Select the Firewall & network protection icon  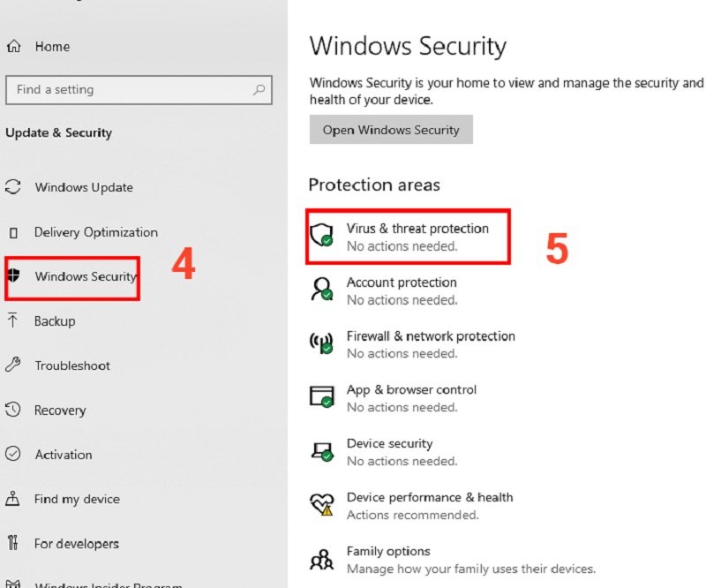[323, 343]
